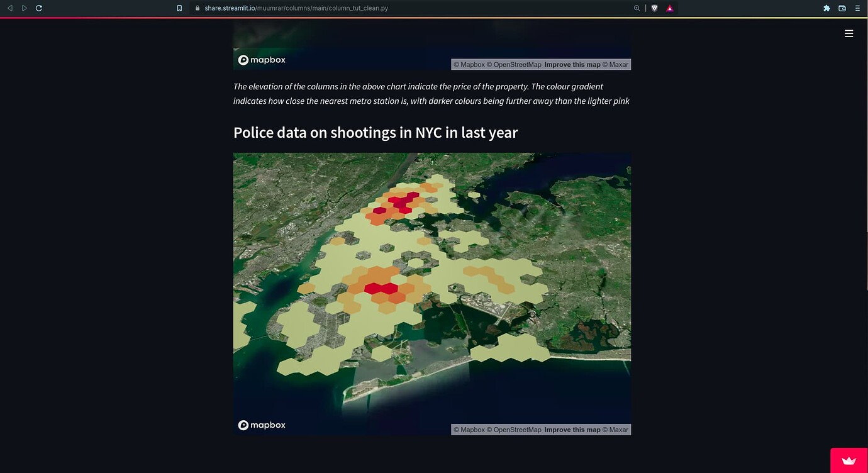Viewport: 868px width, 473px height.
Task: Open the Streamlit app menu
Action: [849, 33]
